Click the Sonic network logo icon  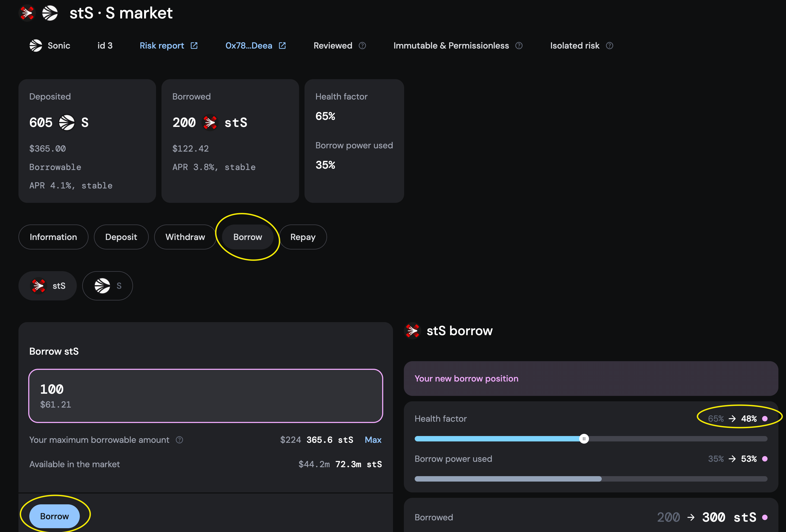[x=36, y=46]
